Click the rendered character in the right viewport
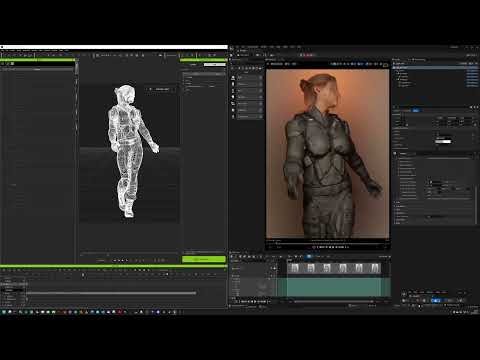This screenshot has width=480, height=360. coord(328,157)
